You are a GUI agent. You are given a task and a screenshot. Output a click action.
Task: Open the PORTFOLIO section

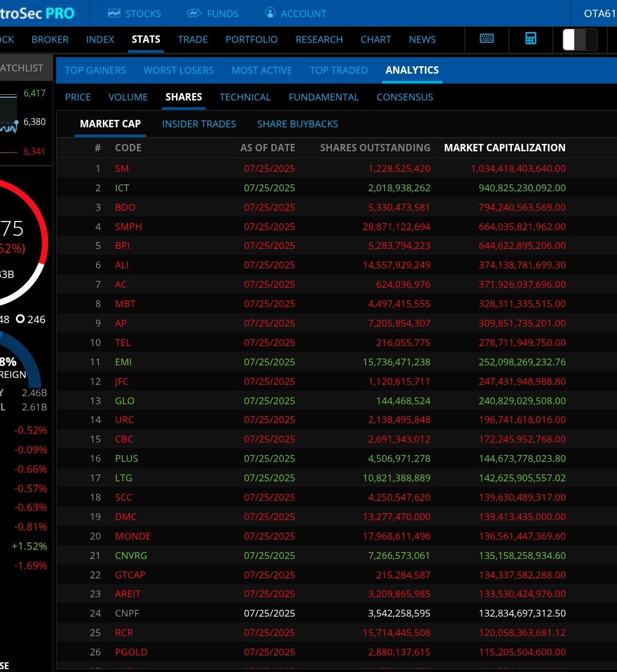tap(252, 39)
